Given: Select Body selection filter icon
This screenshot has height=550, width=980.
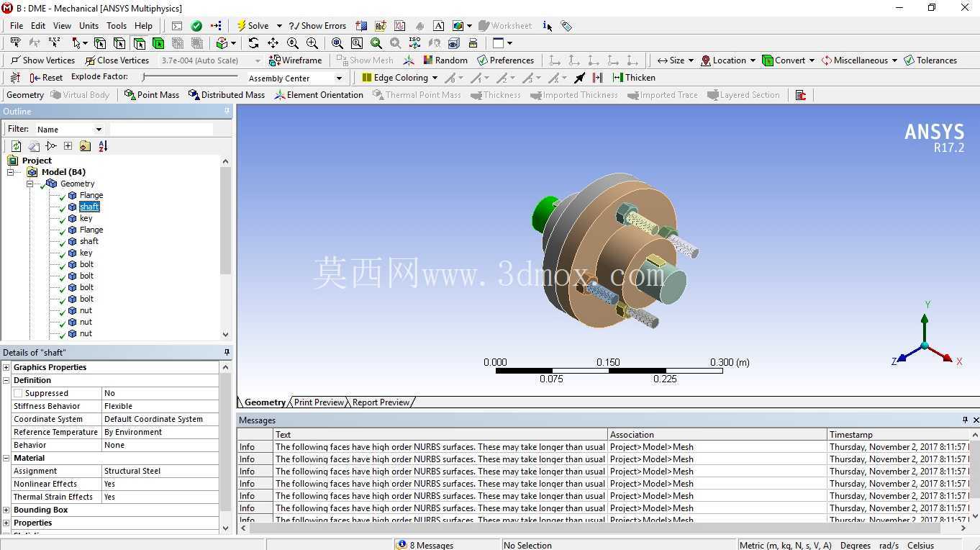Looking at the screenshot, I should [x=158, y=43].
